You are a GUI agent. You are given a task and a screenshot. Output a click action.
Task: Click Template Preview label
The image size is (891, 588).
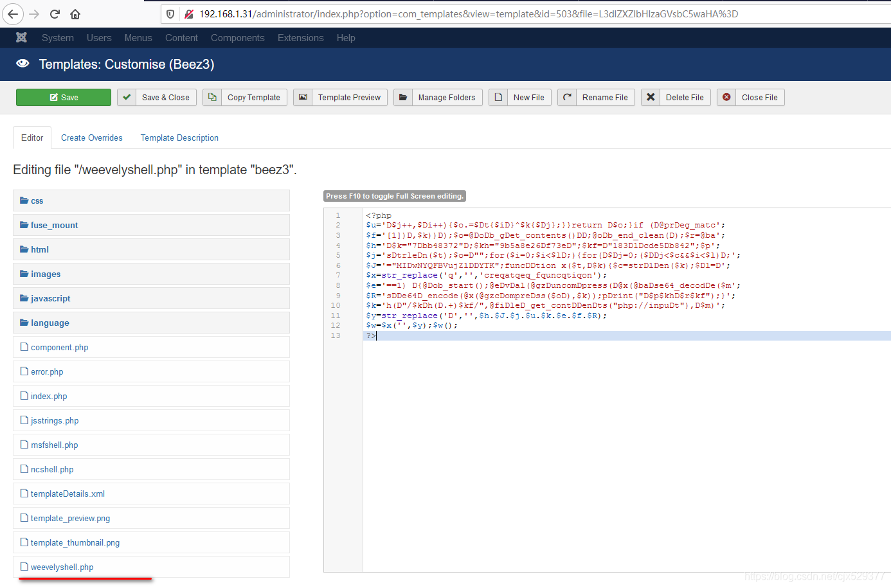pos(349,98)
